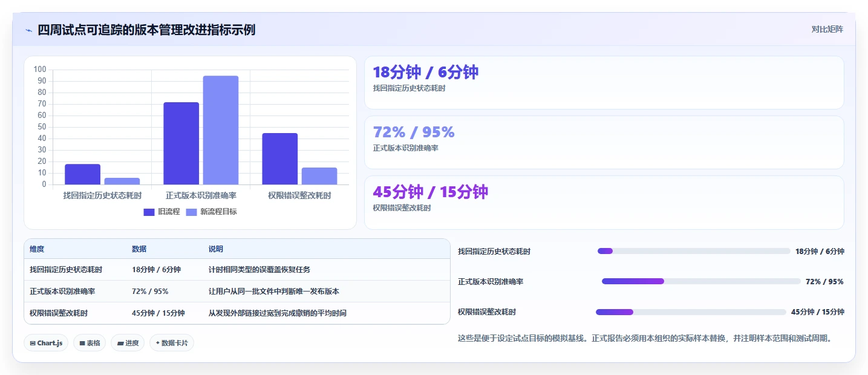Click the 45分钟 / 15分钟 value beside progress bar

(818, 312)
